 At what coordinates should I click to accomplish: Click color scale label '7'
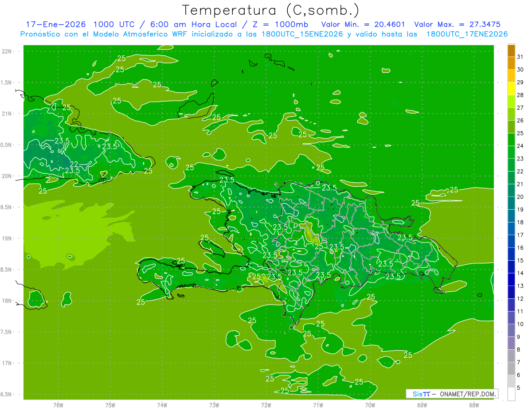click(x=519, y=363)
